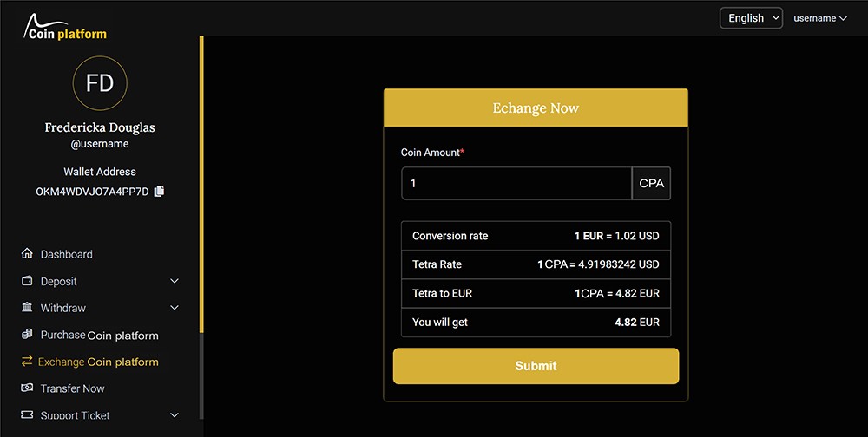
Task: Click the Coin Amount input field
Action: pyautogui.click(x=516, y=184)
